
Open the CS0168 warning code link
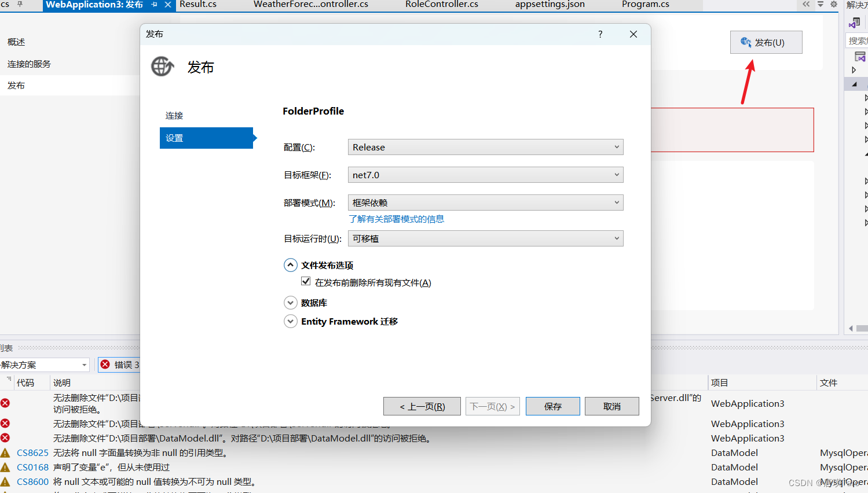pos(32,467)
